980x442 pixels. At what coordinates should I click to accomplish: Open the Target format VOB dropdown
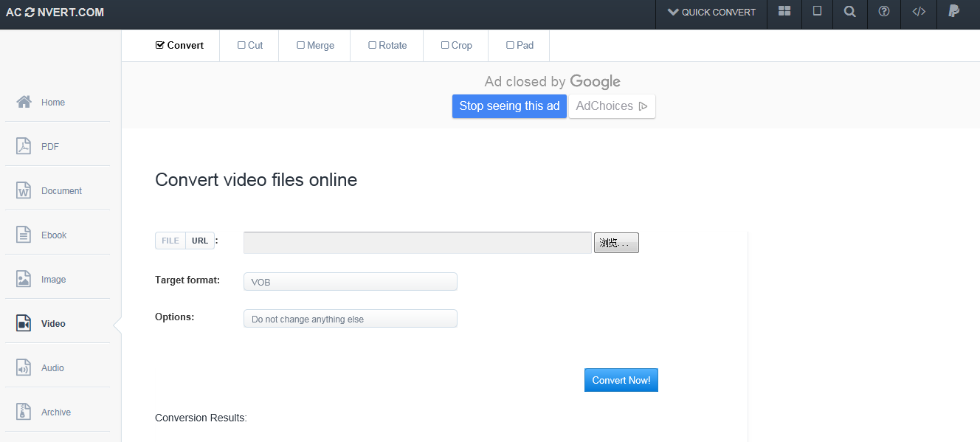(351, 282)
